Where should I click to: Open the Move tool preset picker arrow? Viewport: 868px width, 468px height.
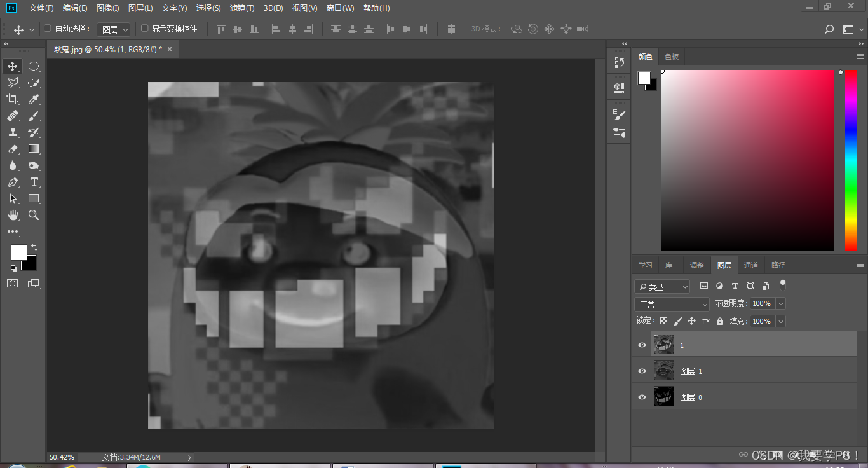point(32,30)
